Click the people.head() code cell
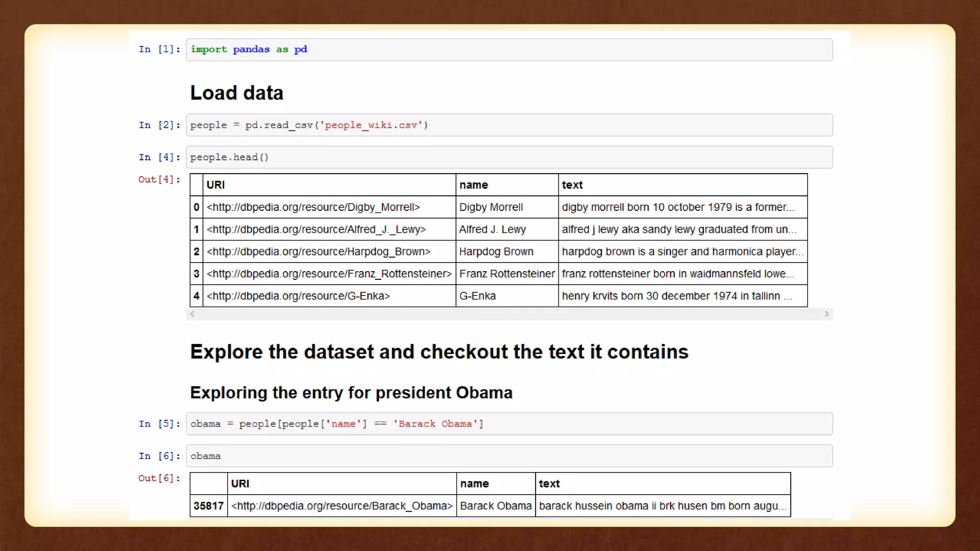Image resolution: width=980 pixels, height=551 pixels. coord(509,157)
